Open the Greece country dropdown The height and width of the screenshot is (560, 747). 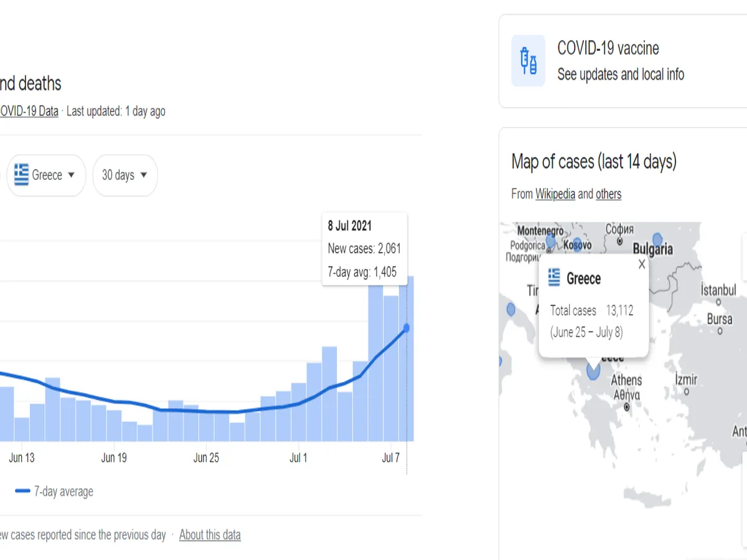pos(45,175)
